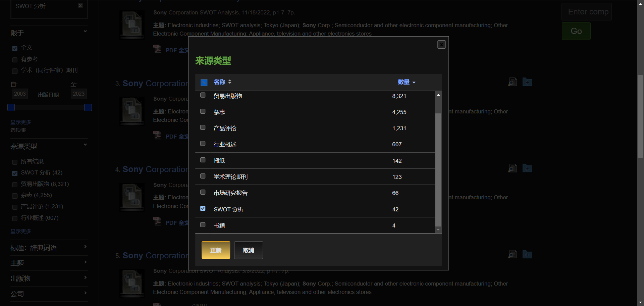Check 所有结果 in sidebar
The width and height of the screenshot is (644, 306).
click(x=15, y=162)
